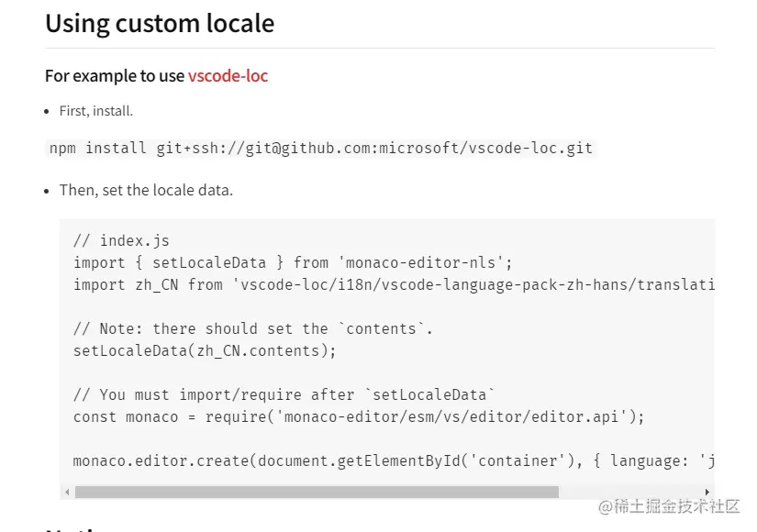The height and width of the screenshot is (532, 757).
Task: Click the "// index.js" comment line
Action: click(x=121, y=241)
